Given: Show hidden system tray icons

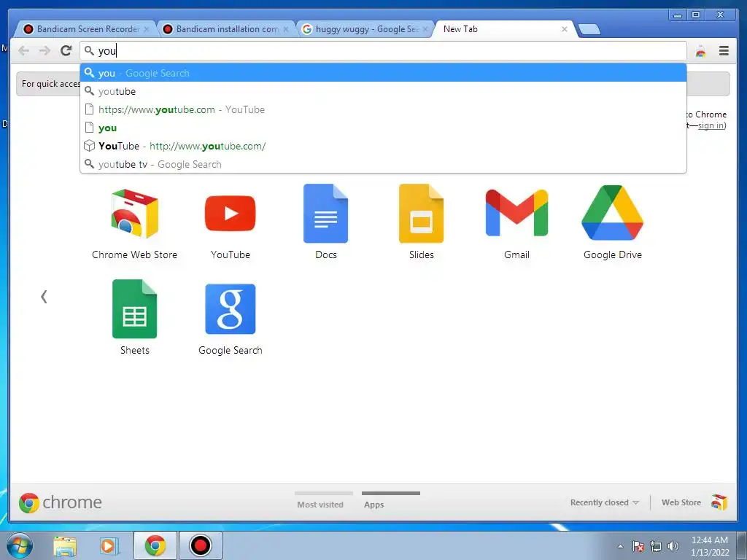Looking at the screenshot, I should (620, 546).
